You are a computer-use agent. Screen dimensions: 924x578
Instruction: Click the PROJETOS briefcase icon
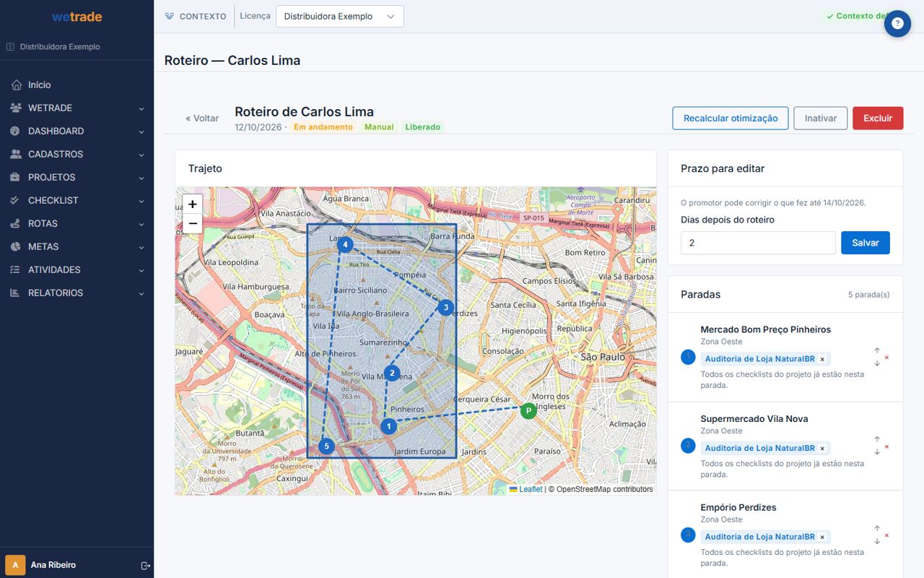tap(16, 178)
